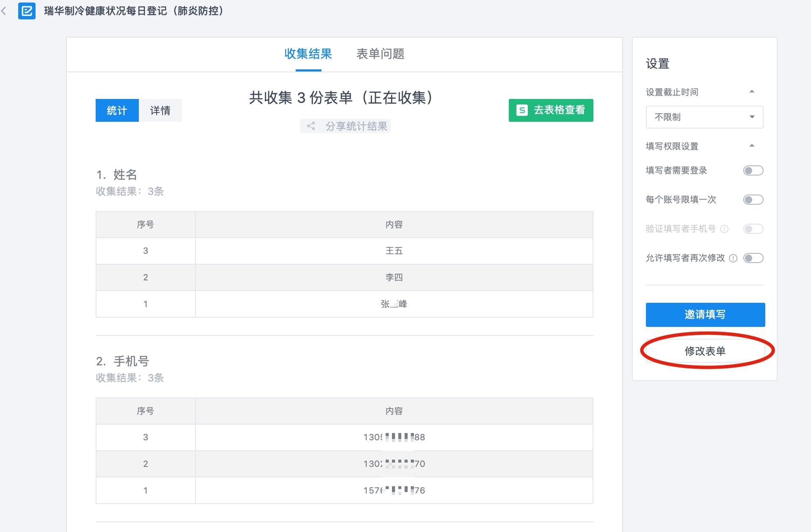
Task: Click the form title 瑞华制冷健康状况每日登记
Action: point(134,11)
